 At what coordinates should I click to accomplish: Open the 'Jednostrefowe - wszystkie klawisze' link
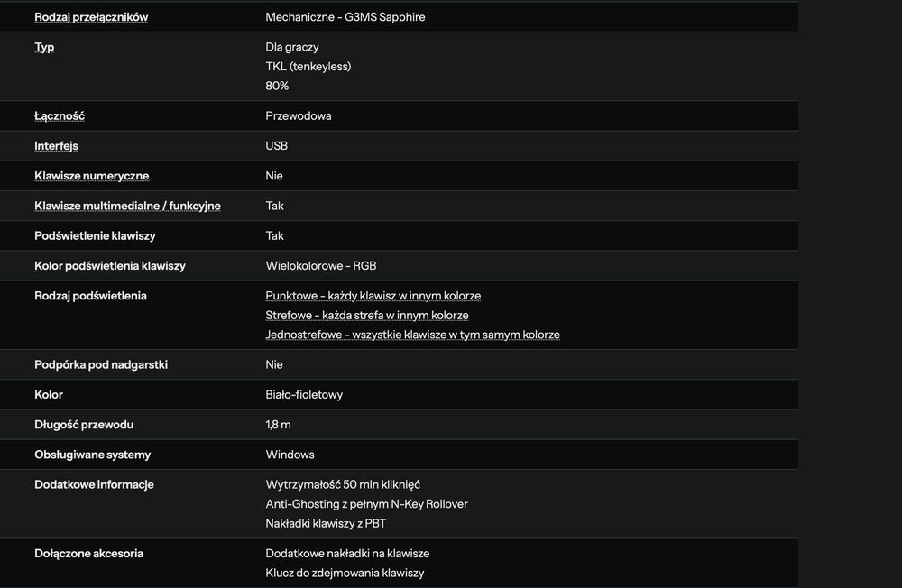(x=412, y=335)
